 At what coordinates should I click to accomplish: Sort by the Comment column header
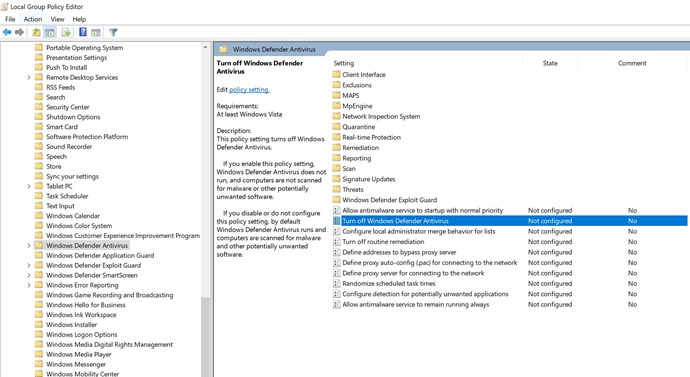[x=632, y=63]
